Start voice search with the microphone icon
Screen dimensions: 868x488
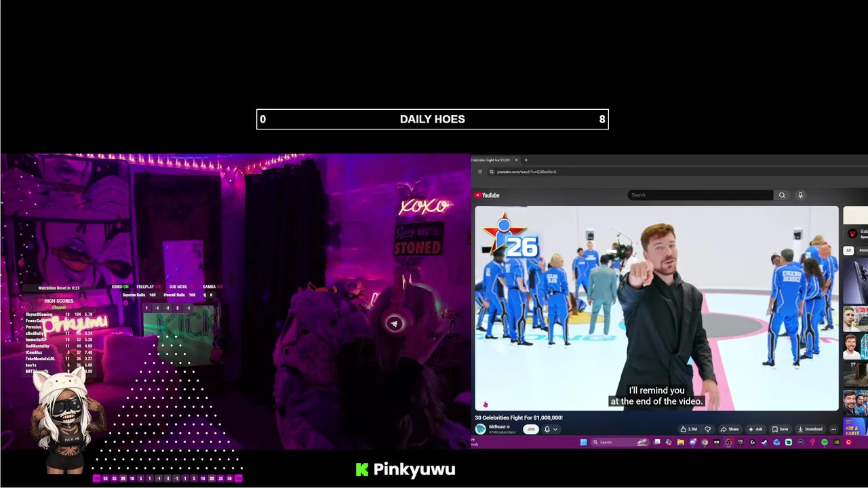click(x=800, y=195)
